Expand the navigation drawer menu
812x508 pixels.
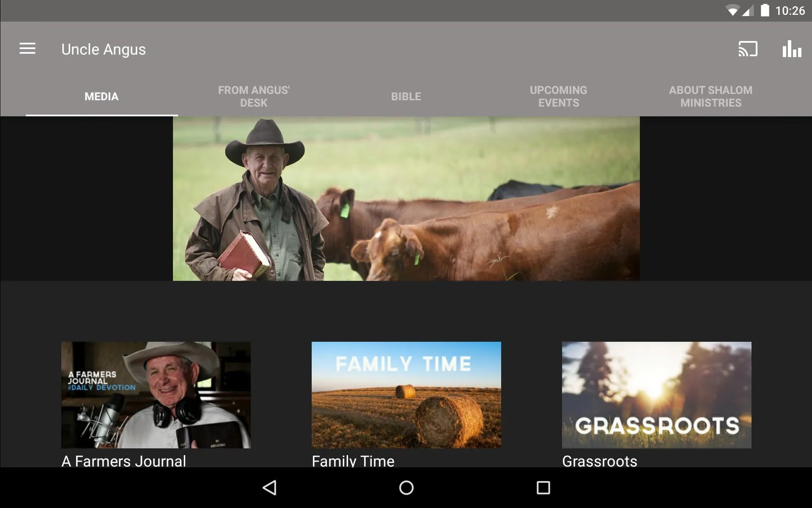point(27,49)
